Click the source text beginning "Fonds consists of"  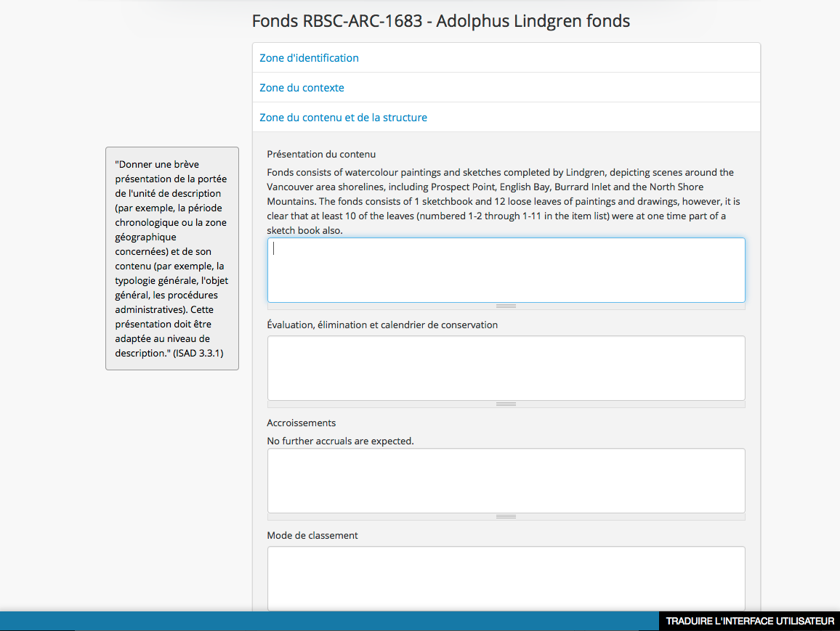click(501, 201)
